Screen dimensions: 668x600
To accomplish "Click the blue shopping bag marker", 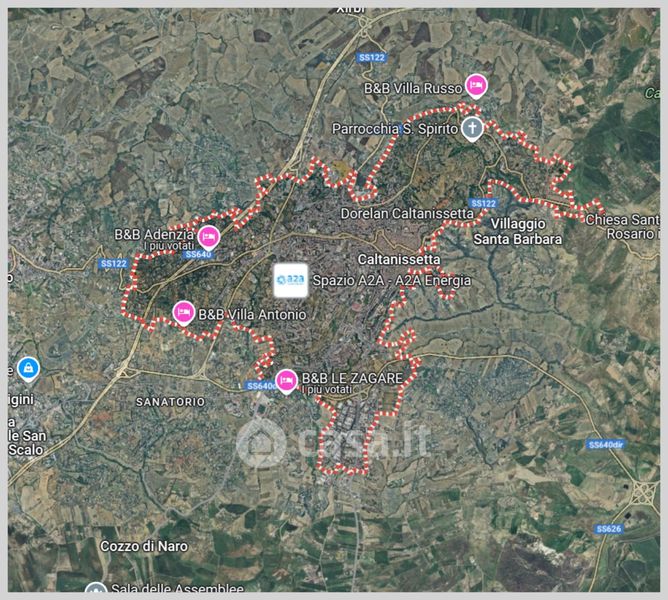I will tap(28, 369).
